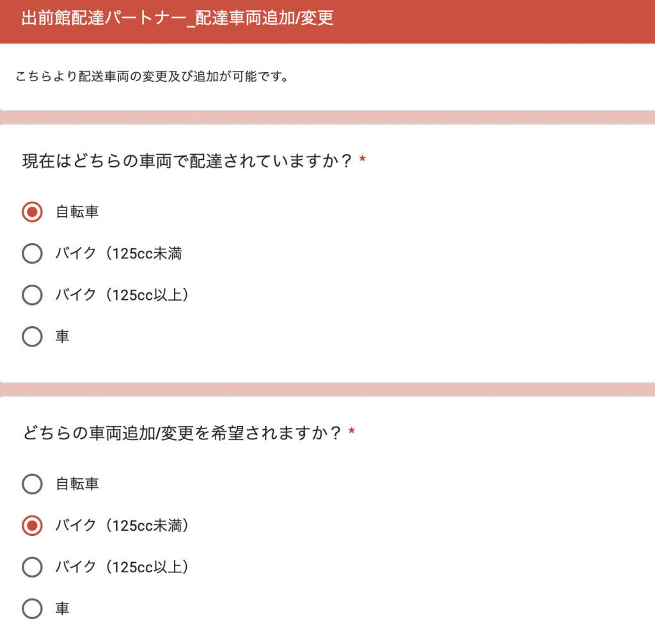Select 自転車 radio under current vehicle question

click(x=32, y=212)
